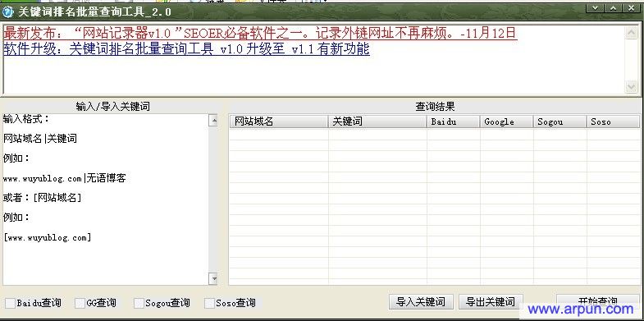The height and width of the screenshot is (321, 644).
Task: Minimize the window using the title bar button
Action: point(594,8)
